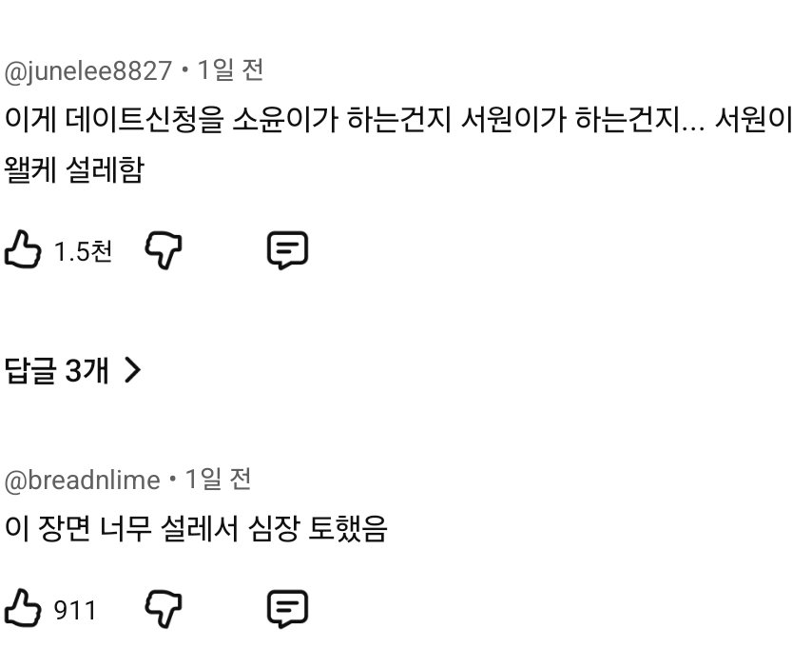The height and width of the screenshot is (648, 812).
Task: Visit the @breadnlime user channel
Action: pyautogui.click(x=83, y=480)
